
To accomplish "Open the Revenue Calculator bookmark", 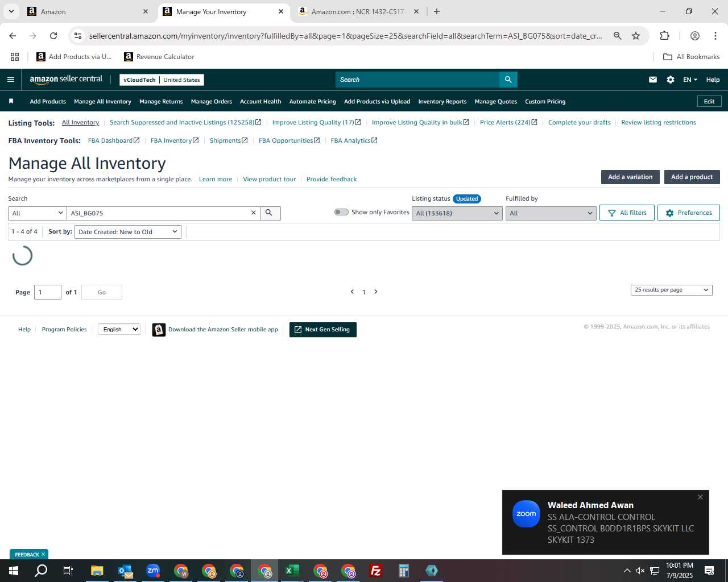I will point(159,57).
